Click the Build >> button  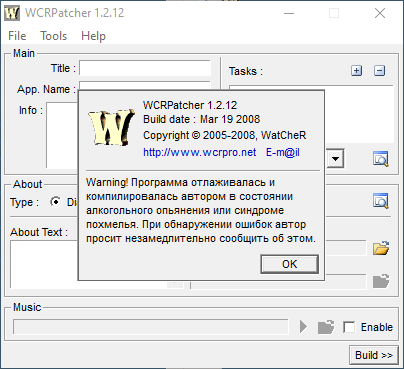[x=374, y=355]
